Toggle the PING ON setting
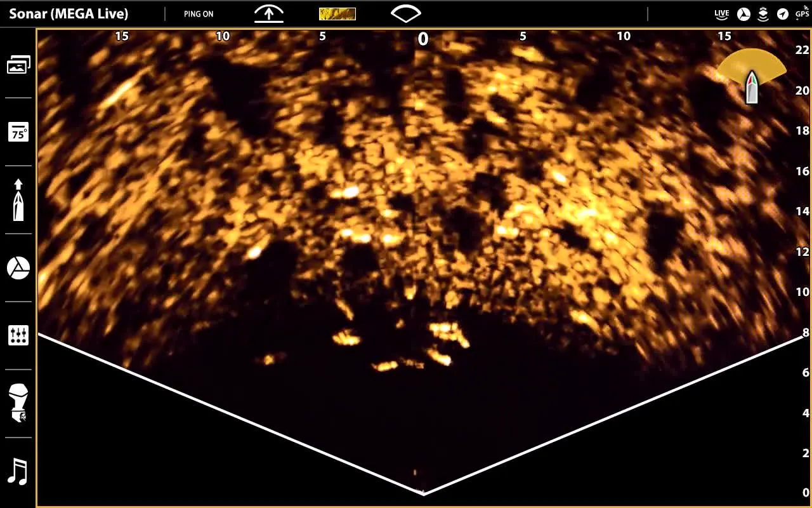 (x=199, y=14)
